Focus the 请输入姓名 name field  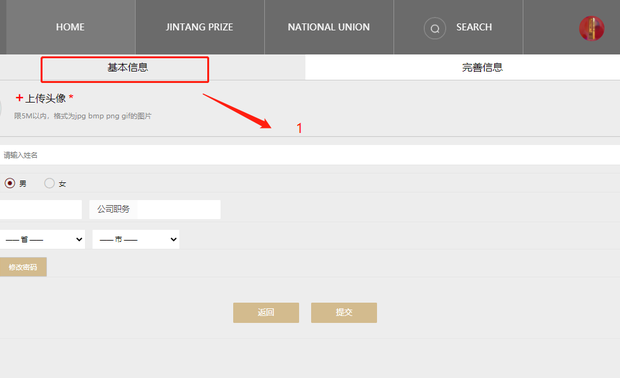point(310,155)
